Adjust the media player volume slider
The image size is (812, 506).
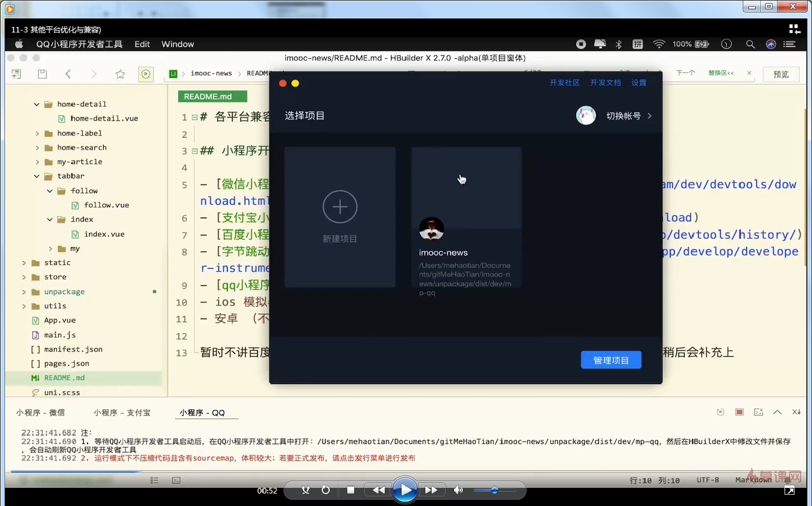495,490
